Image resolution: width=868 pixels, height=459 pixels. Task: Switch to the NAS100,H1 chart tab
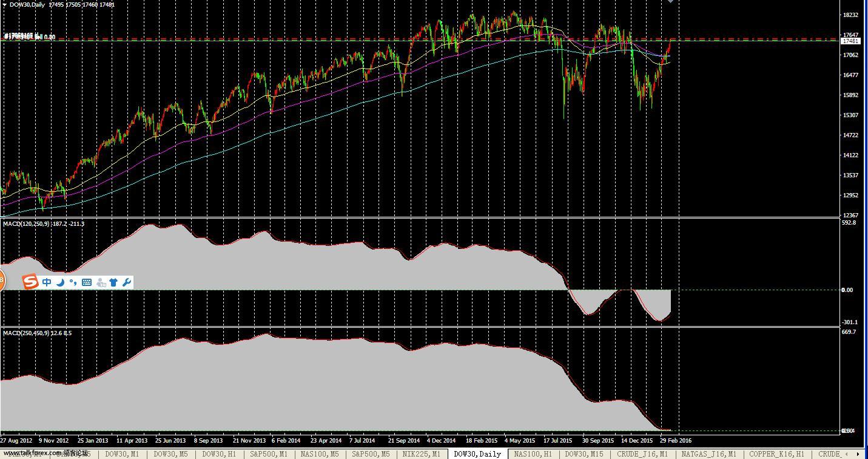click(533, 454)
